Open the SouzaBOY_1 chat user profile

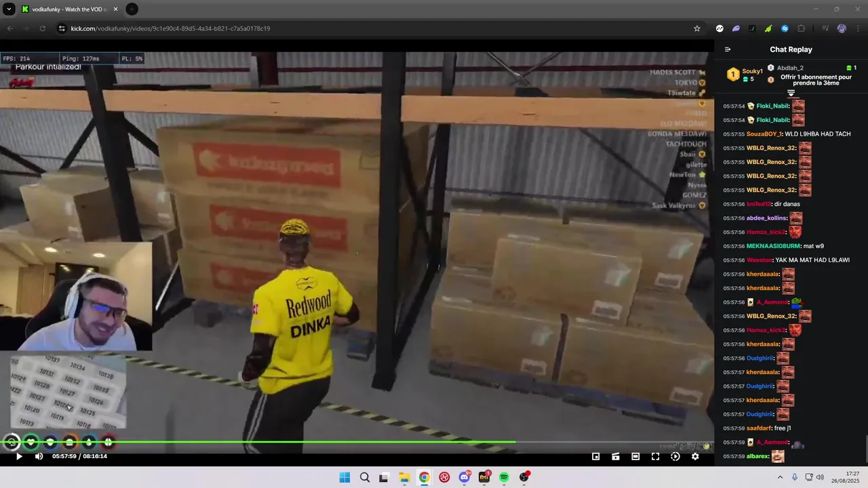click(764, 134)
